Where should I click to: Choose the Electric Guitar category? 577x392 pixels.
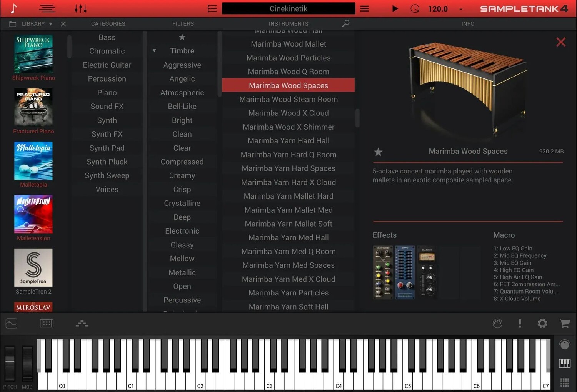[107, 65]
